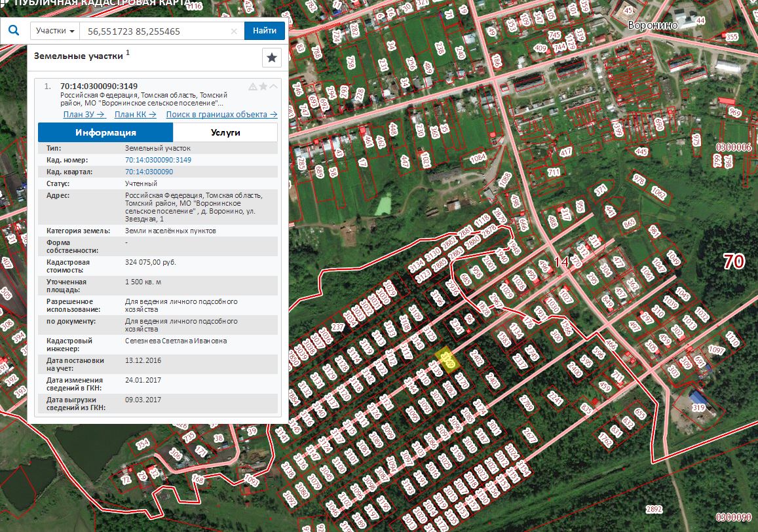Switch to the Услуги tab
The height and width of the screenshot is (532, 758).
click(225, 132)
